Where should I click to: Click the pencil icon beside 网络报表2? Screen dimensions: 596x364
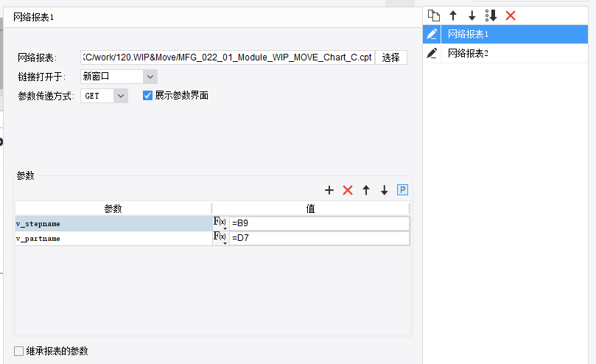coord(432,53)
